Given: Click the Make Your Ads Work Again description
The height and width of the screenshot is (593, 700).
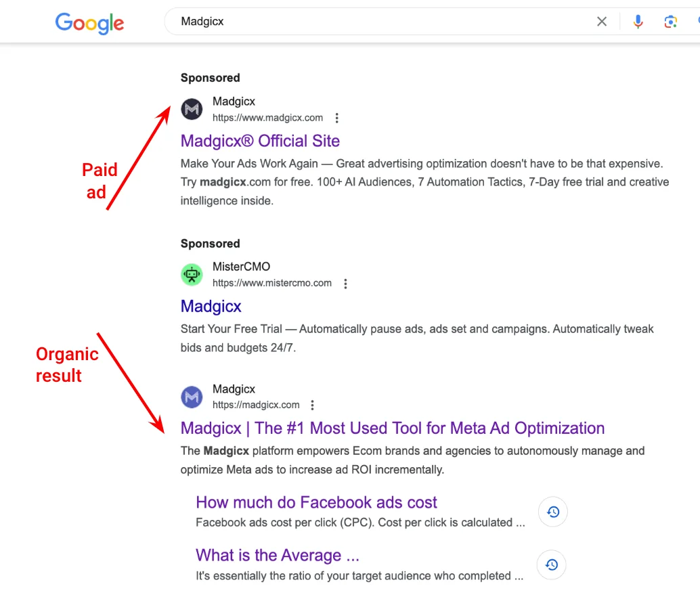Looking at the screenshot, I should point(424,182).
